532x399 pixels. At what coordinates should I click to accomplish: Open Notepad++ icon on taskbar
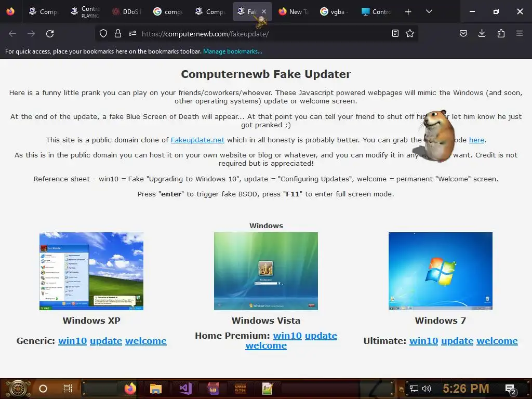(x=268, y=389)
